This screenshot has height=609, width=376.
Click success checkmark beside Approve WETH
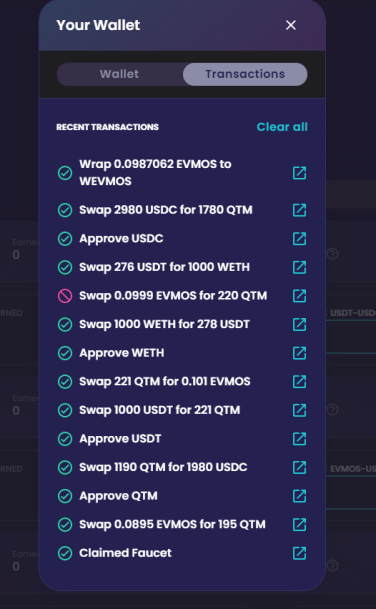pos(65,353)
